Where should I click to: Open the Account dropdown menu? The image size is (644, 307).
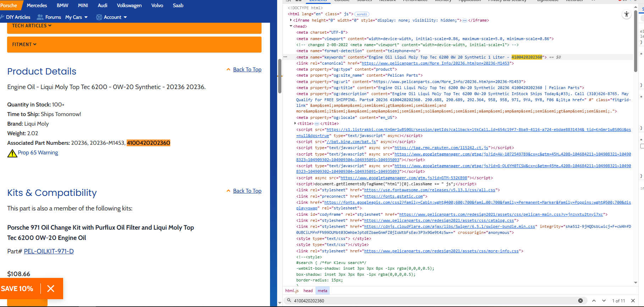click(115, 17)
